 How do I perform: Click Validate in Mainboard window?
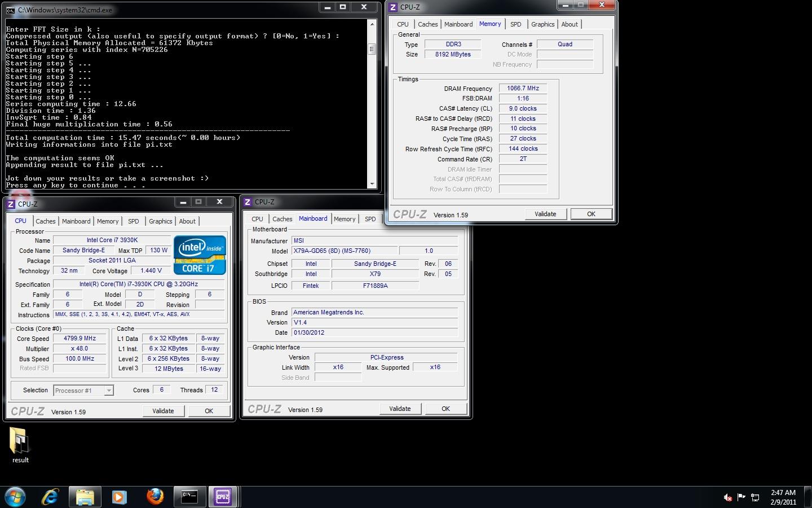point(400,409)
